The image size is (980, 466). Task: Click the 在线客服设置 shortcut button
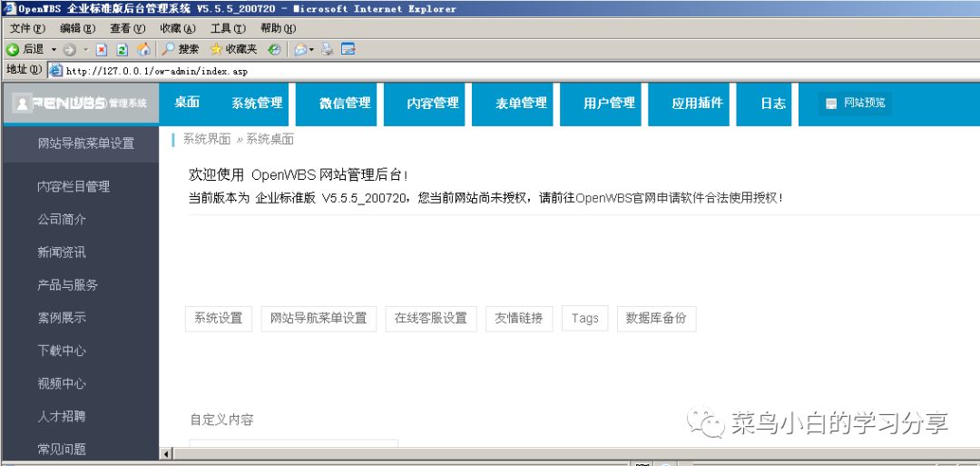431,318
